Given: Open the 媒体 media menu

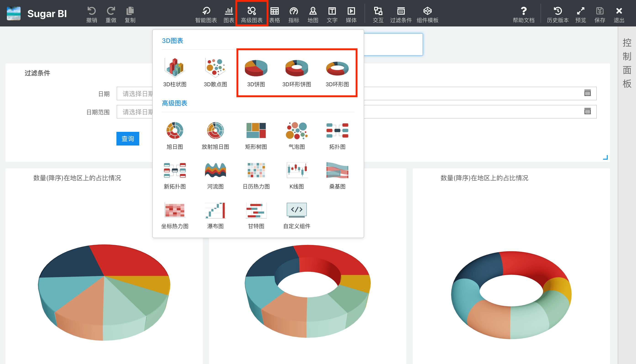Looking at the screenshot, I should click(x=351, y=15).
